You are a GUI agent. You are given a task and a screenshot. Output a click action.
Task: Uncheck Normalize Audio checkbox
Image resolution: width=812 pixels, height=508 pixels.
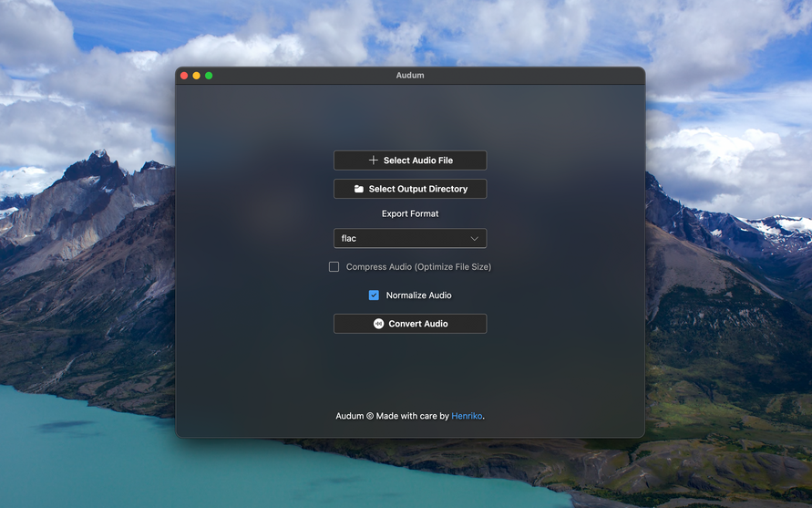[374, 295]
